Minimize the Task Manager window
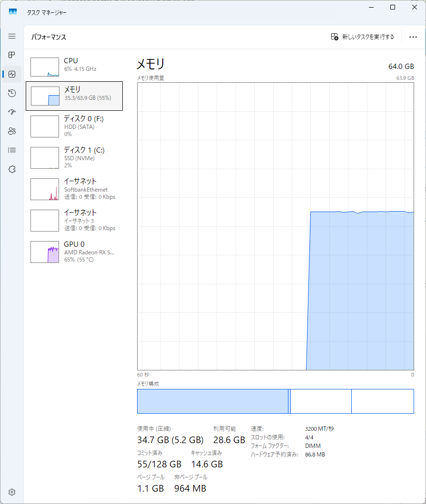This screenshot has height=504, width=426. pyautogui.click(x=371, y=7)
